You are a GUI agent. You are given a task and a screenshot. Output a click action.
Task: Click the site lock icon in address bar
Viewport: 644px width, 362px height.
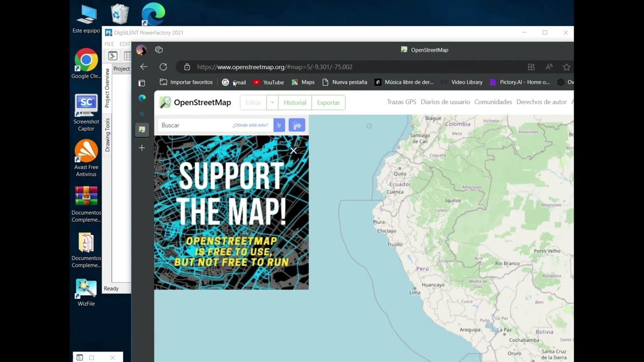pos(187,67)
